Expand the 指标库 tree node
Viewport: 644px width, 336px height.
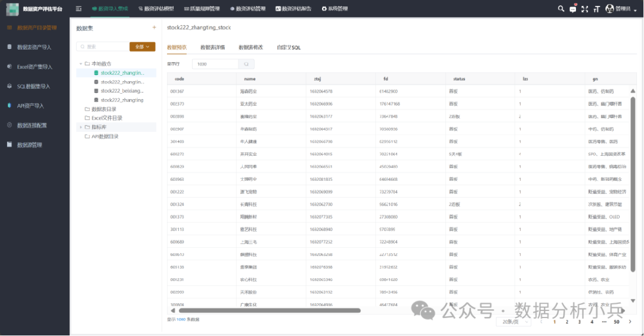click(x=80, y=127)
